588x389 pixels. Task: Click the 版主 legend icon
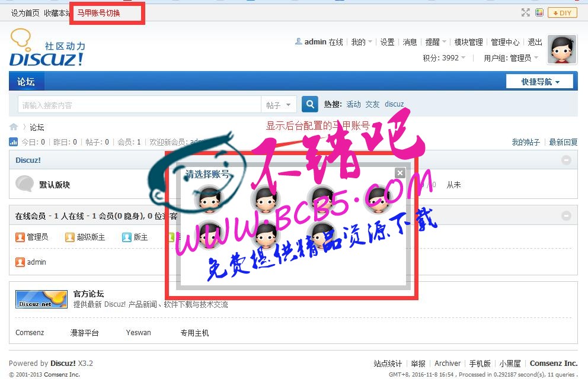127,237
